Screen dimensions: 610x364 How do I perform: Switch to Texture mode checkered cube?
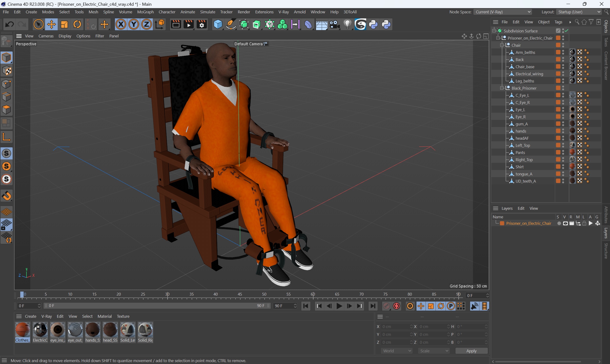click(6, 71)
